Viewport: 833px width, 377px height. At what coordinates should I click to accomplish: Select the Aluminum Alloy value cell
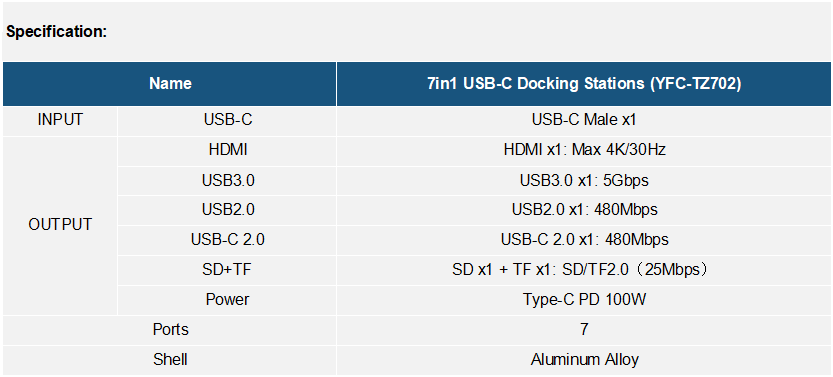584,360
